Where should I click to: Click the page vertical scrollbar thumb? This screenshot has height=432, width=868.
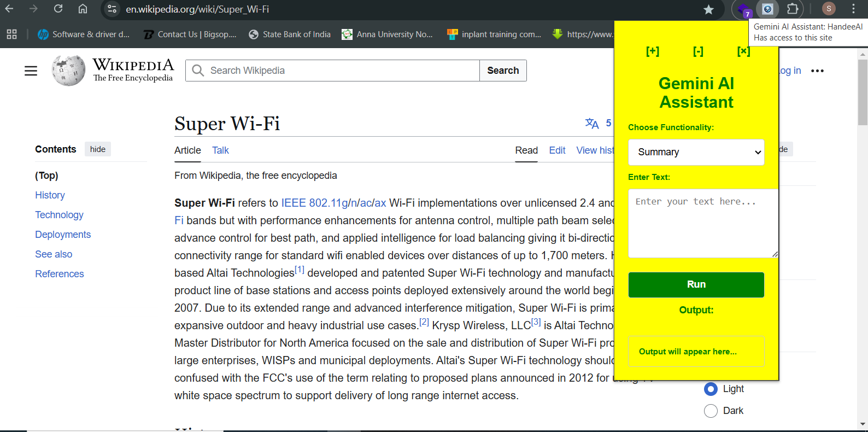point(863,92)
